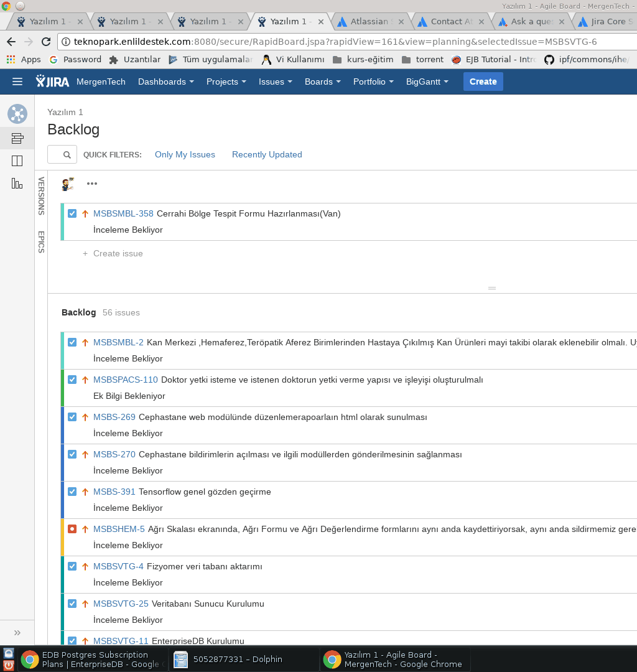Open the torrent bookmark folder

click(x=422, y=60)
